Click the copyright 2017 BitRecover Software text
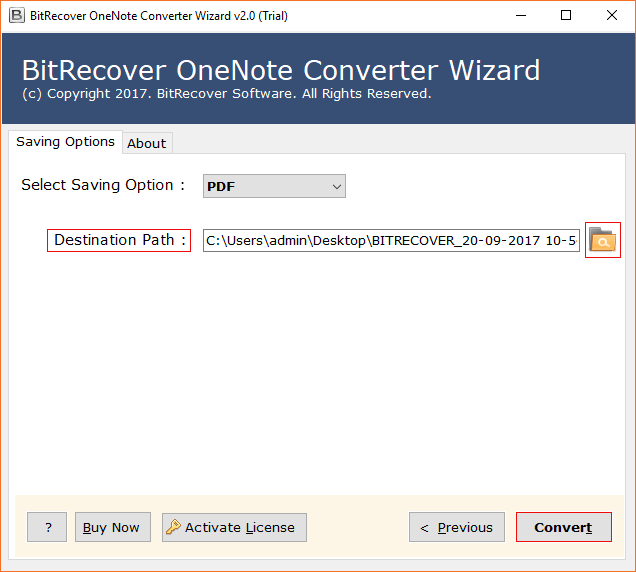Screen dimensions: 636x572 point(227,94)
